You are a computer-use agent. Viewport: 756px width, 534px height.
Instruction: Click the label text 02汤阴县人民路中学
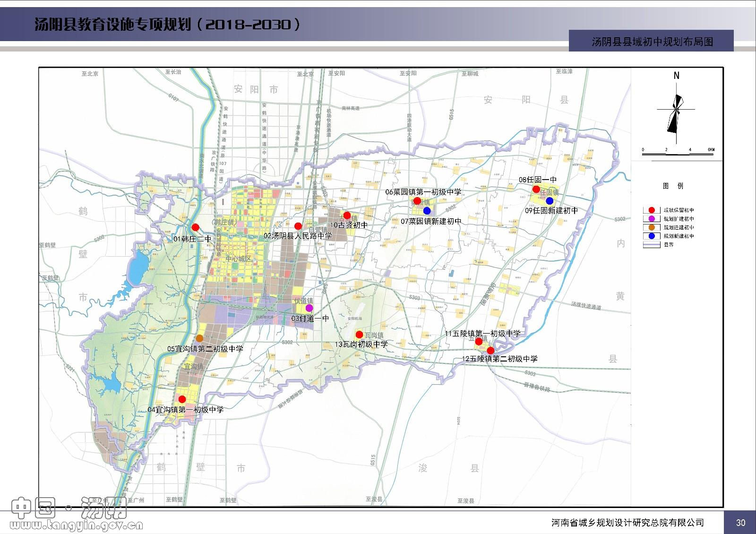[x=298, y=235]
